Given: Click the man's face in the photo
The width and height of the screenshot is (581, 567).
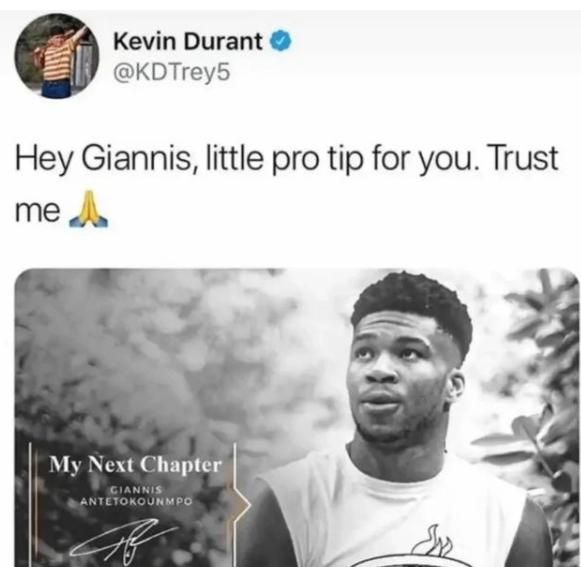Looking at the screenshot, I should pos(398,378).
